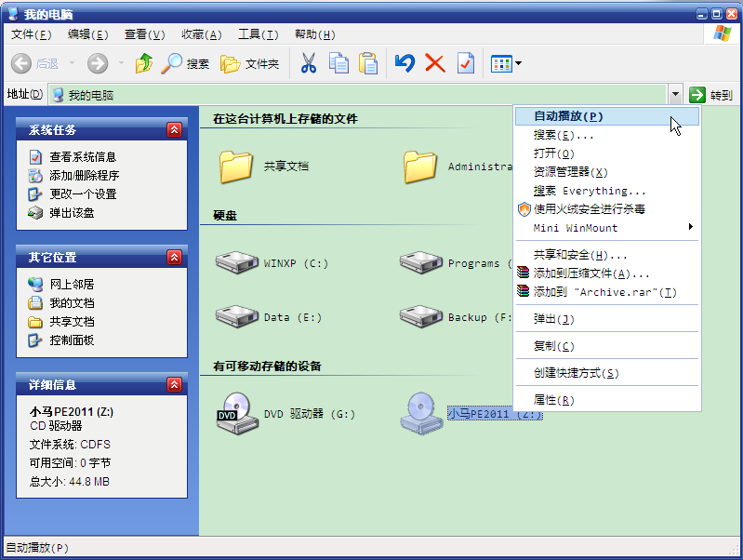Viewport: 743px width, 560px height.
Task: Choose 资源管理器(X) in context menu
Action: coord(607,172)
